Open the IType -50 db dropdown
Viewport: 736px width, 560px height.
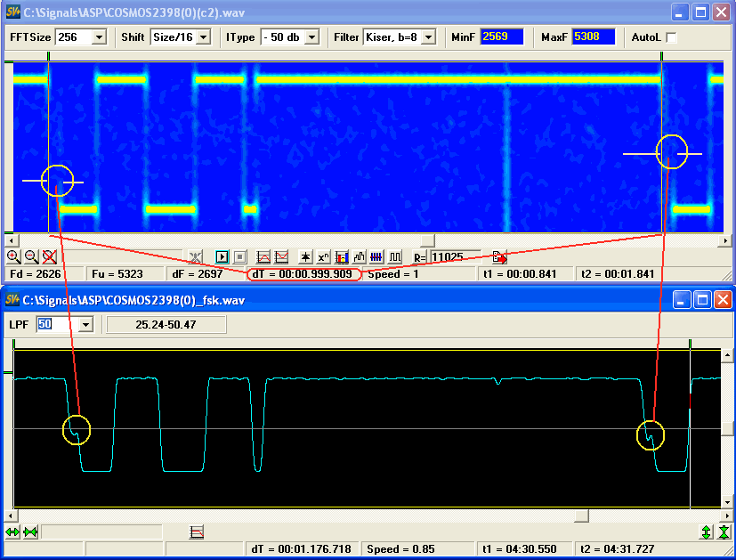pyautogui.click(x=311, y=37)
